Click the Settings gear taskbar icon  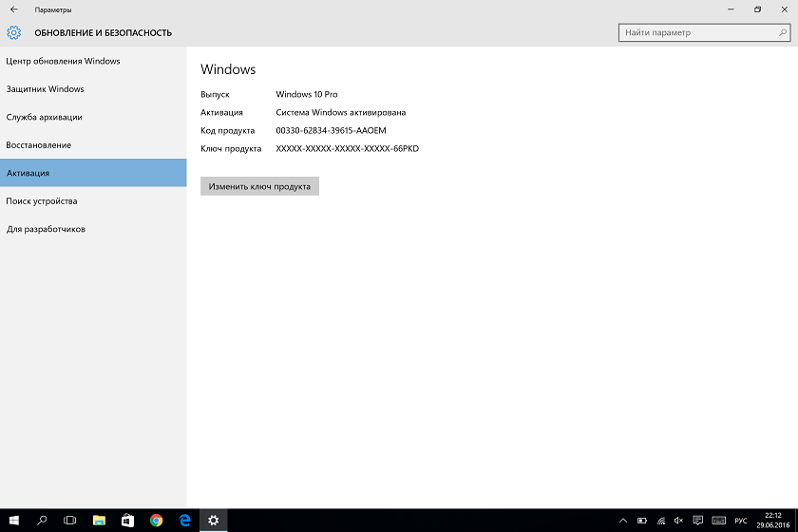click(213, 521)
